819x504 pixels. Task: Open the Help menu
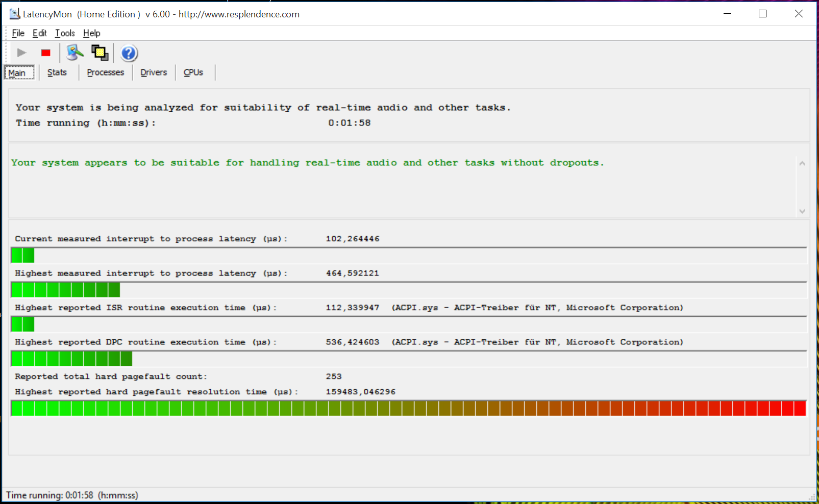pos(92,33)
